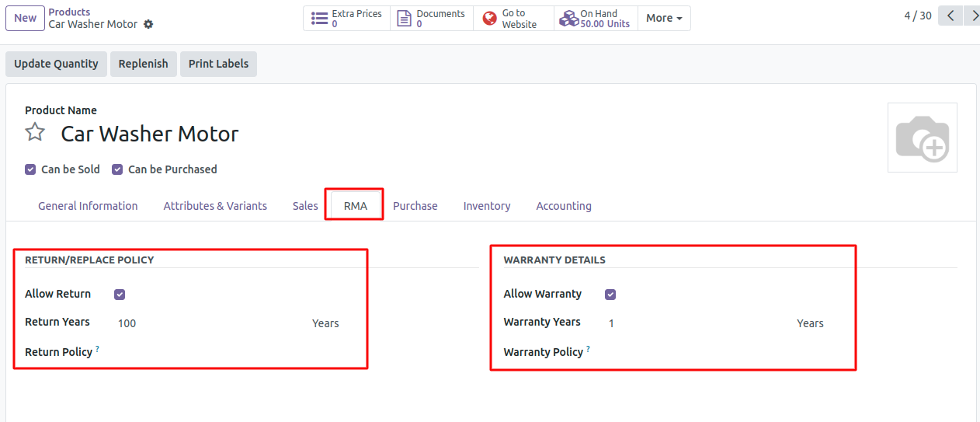The image size is (980, 422).
Task: Click the Replenish button
Action: coord(143,64)
